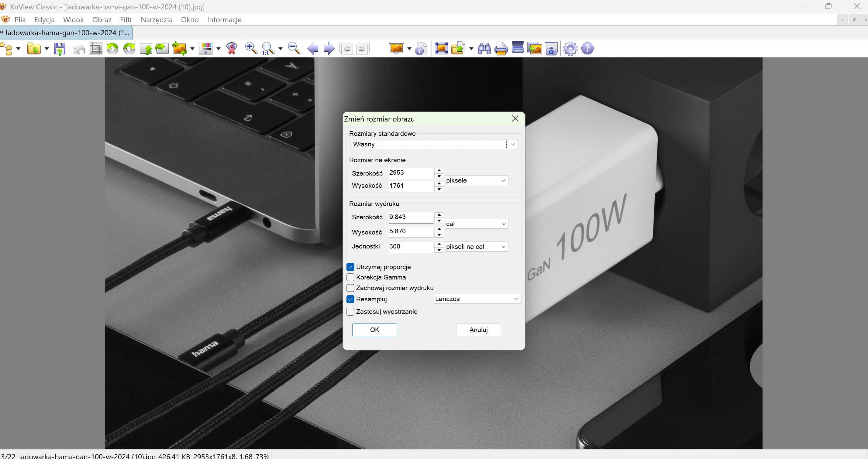Open Edycja menu
Image resolution: width=868 pixels, height=459 pixels.
pos(44,19)
